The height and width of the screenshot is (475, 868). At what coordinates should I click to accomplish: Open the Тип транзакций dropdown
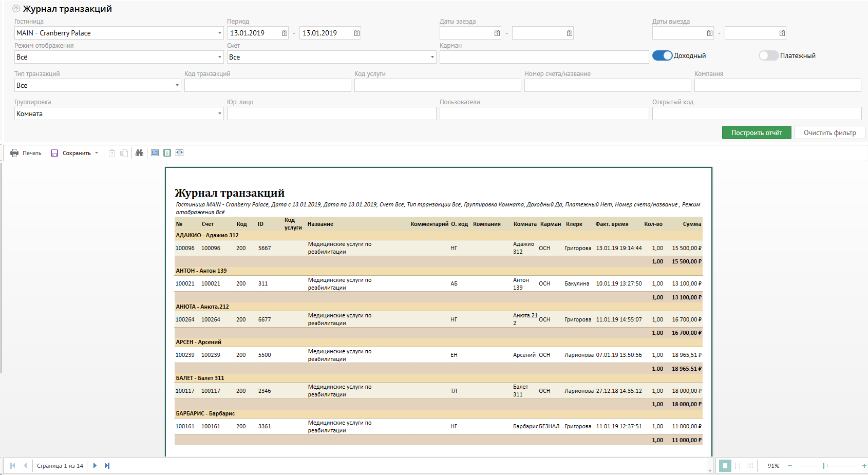(177, 85)
